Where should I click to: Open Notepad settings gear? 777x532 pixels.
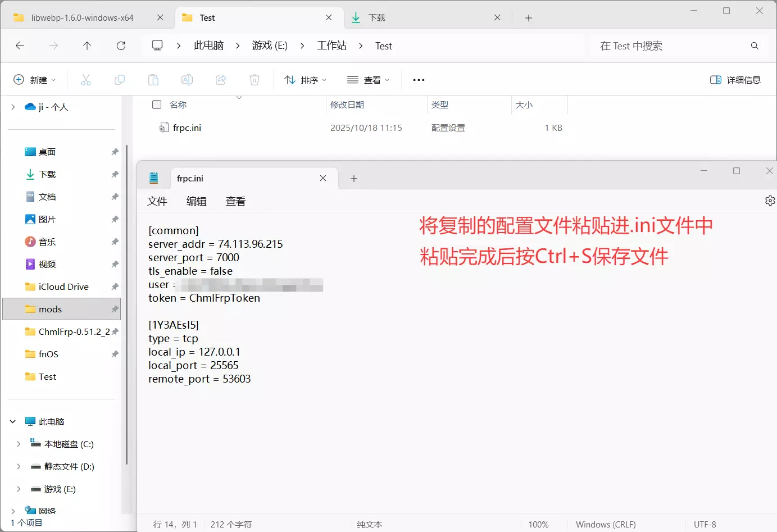[x=770, y=201]
